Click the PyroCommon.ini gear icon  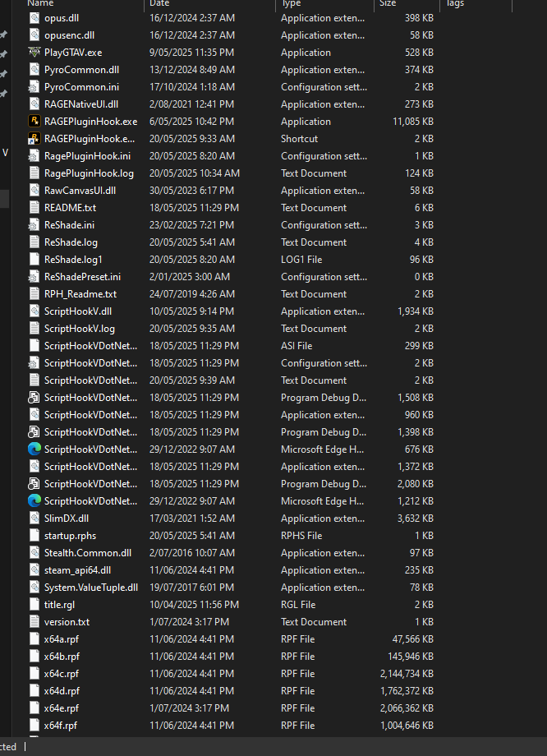(34, 87)
